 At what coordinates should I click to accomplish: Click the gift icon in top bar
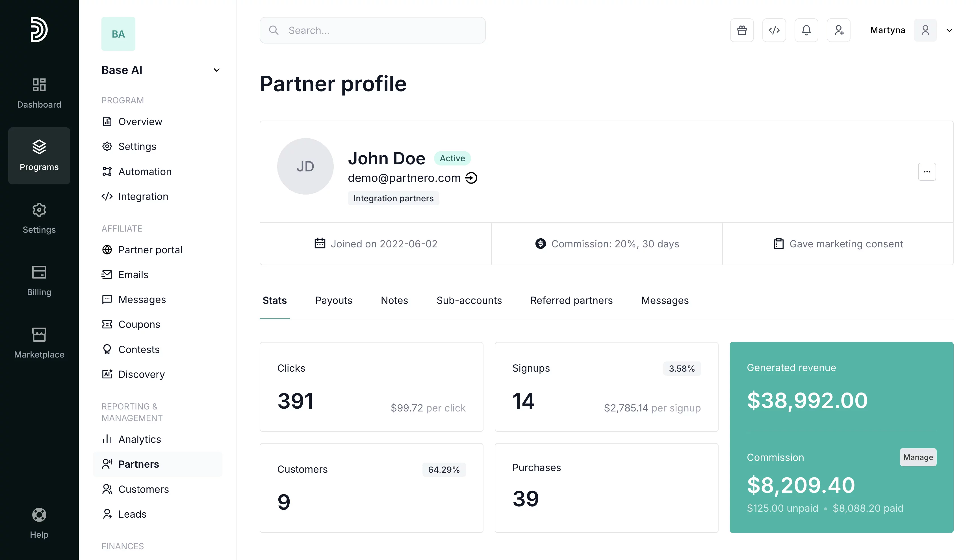[742, 30]
